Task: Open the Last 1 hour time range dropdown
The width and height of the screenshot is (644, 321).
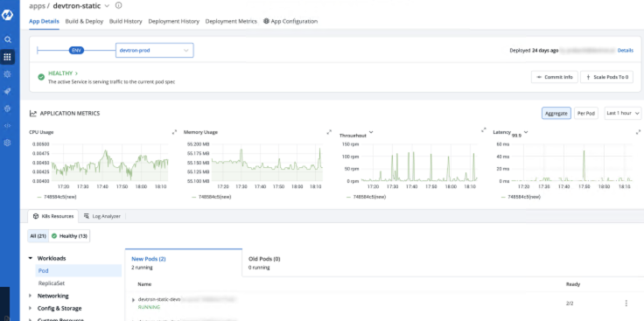Action: 623,114
